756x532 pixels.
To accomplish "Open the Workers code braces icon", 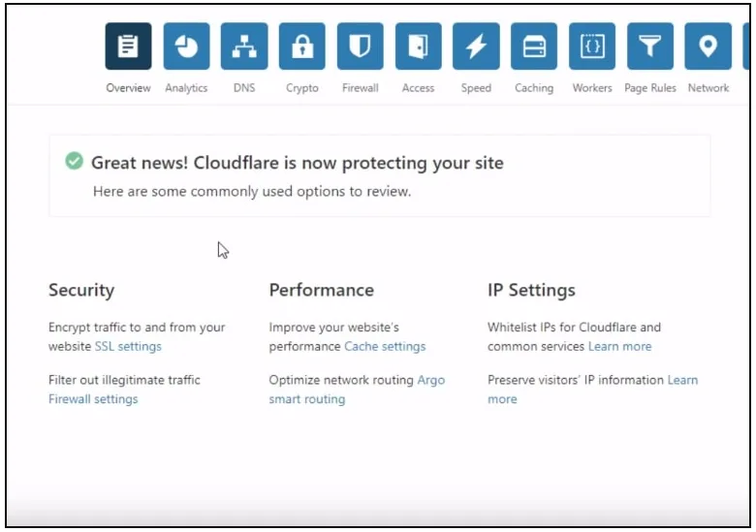I will coord(592,47).
